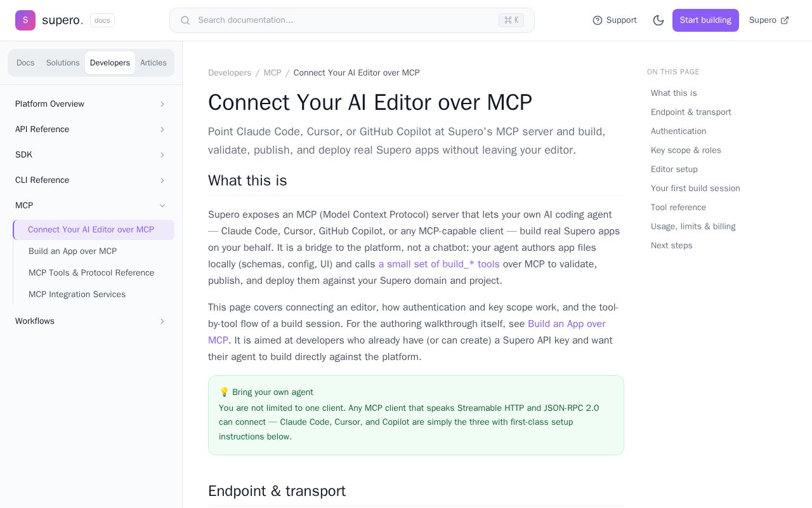Jump to Next steps section
This screenshot has height=508, width=812.
[672, 246]
